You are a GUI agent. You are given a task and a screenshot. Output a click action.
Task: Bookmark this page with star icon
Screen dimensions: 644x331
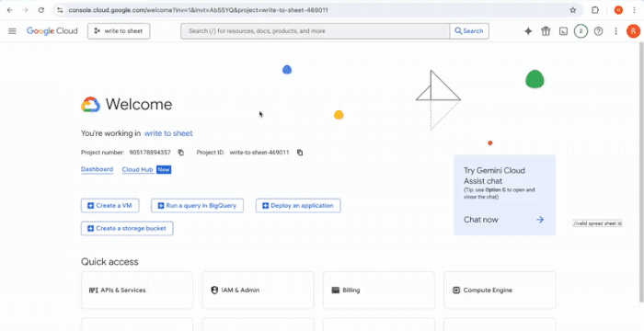[x=573, y=10]
